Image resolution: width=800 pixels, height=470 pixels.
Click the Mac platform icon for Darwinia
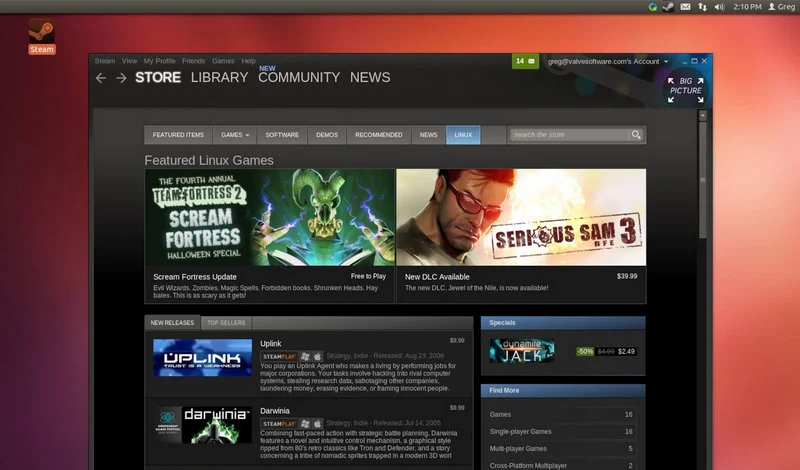[317, 424]
